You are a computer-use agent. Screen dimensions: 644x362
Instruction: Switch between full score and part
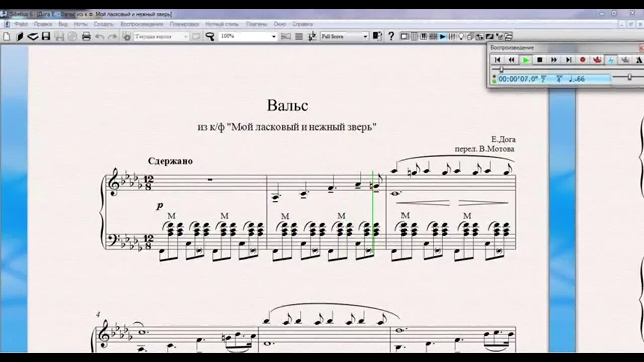pos(377,36)
